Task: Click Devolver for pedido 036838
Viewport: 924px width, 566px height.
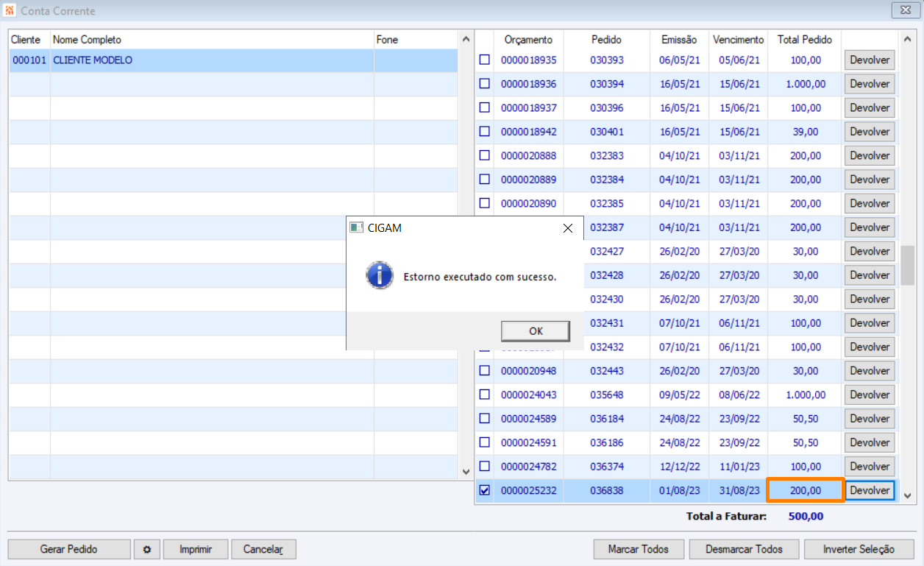Action: pos(870,491)
